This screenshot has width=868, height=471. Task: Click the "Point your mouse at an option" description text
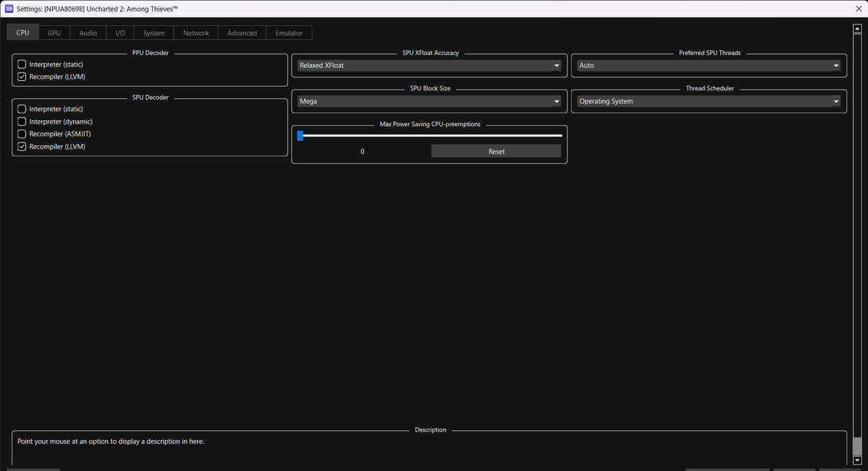(111, 441)
